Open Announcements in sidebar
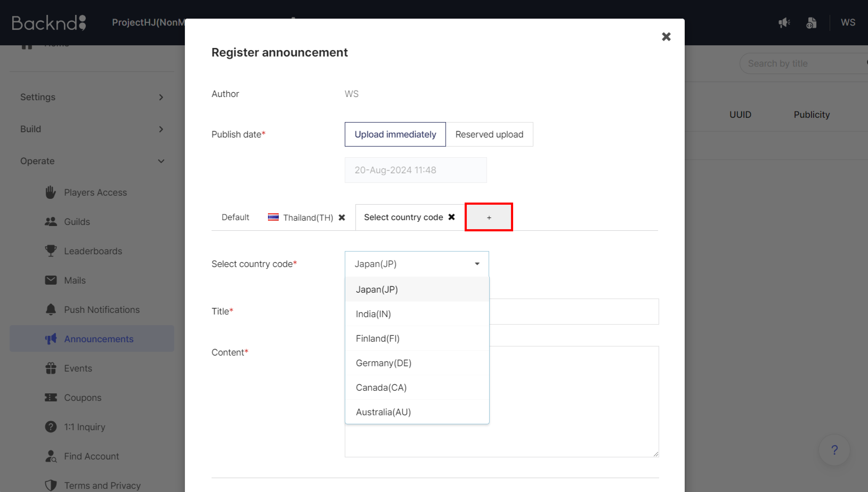 click(92, 339)
